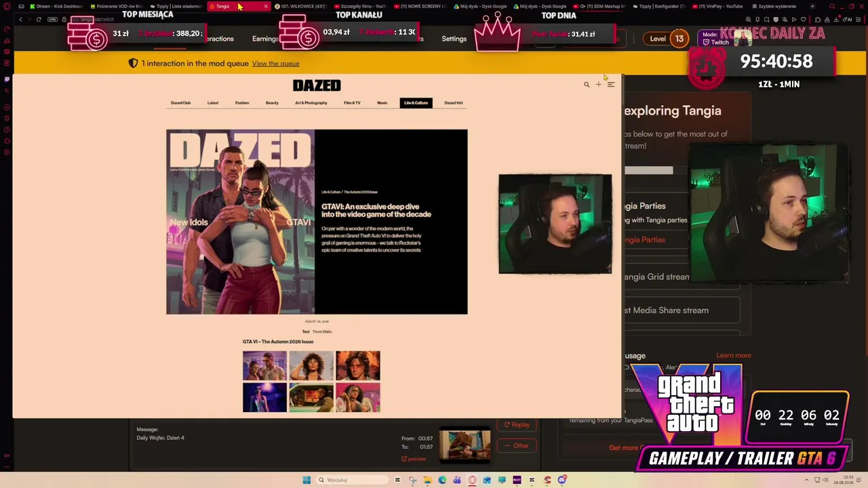
Task: Switch to the Stream - Kick Dashboard tab
Action: pos(57,6)
